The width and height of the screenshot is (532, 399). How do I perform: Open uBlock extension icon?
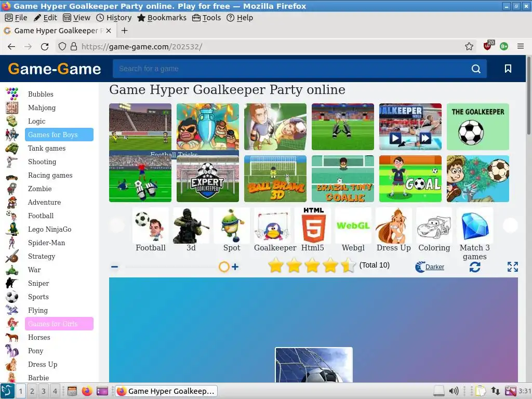tap(488, 46)
